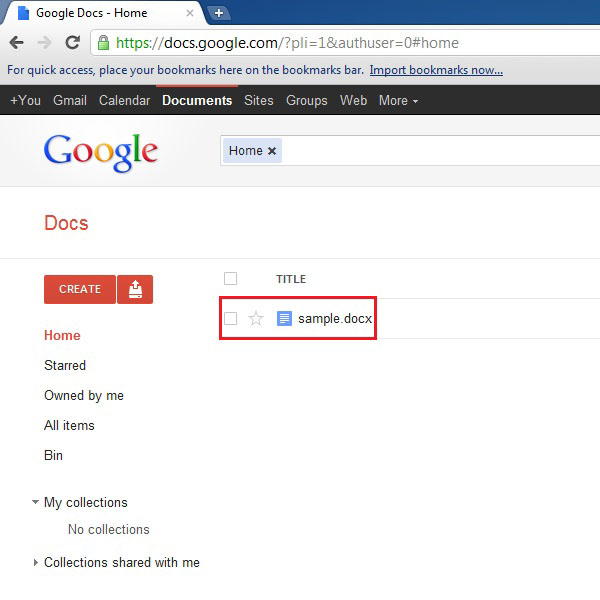
Task: Click Import bookmarks now link
Action: tap(436, 70)
